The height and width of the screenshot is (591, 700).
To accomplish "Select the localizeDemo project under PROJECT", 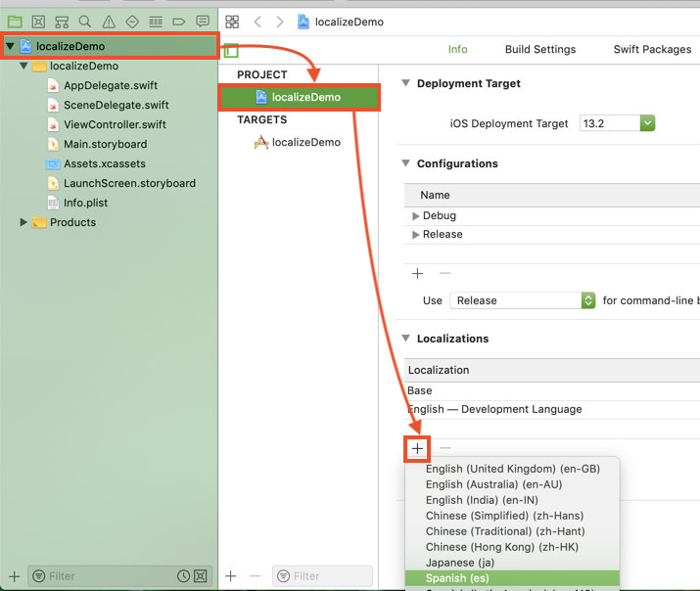I will [x=299, y=97].
